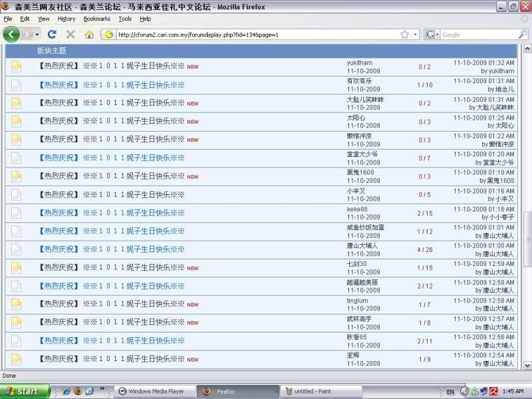Open the View menu
Image resolution: width=532 pixels, height=399 pixels.
(x=43, y=19)
